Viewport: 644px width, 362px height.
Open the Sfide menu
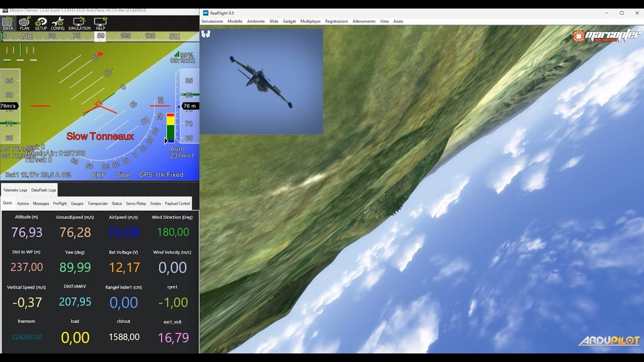point(274,21)
